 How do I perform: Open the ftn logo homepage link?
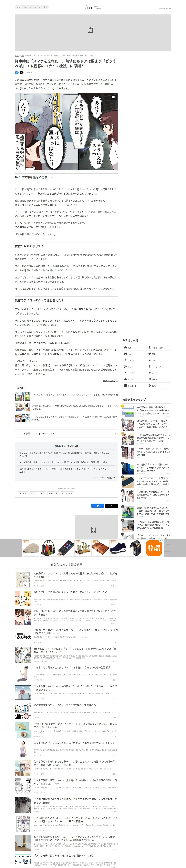click(x=93, y=7)
